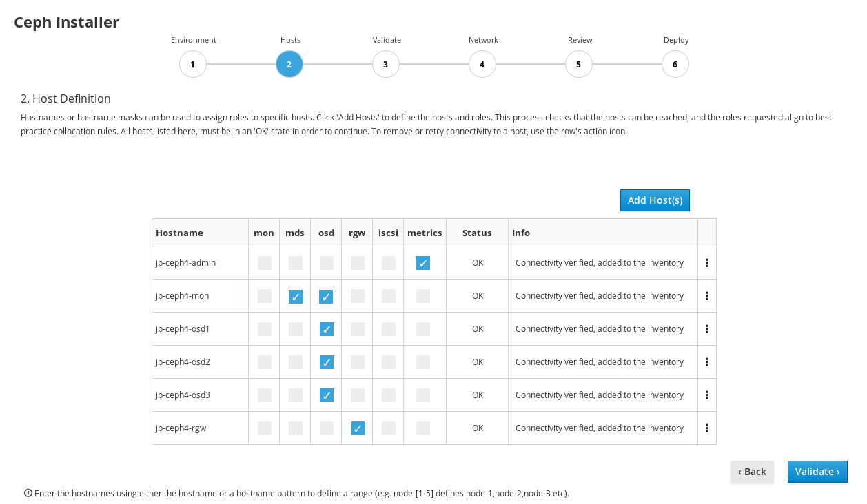Click the info icon beside hostname hint
This screenshot has width=867, height=504.
[28, 493]
